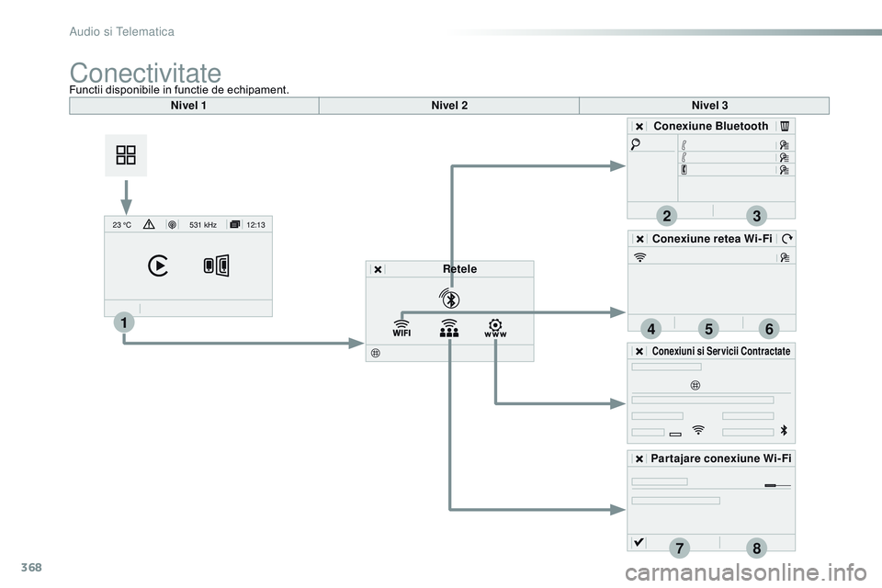
Task: Click the Bluetooth symbol in Conexiuni si Servicii Contractate
Action: [784, 431]
